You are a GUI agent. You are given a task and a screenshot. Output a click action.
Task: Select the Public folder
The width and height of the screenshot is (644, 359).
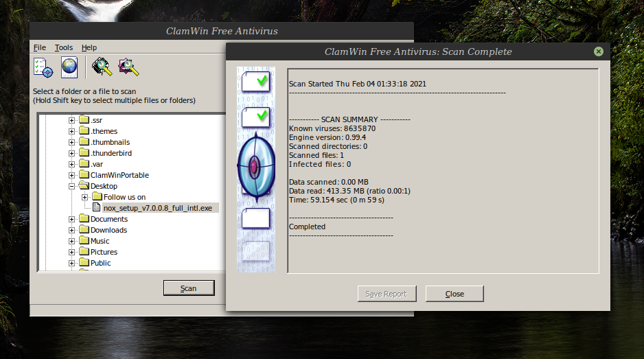click(101, 263)
